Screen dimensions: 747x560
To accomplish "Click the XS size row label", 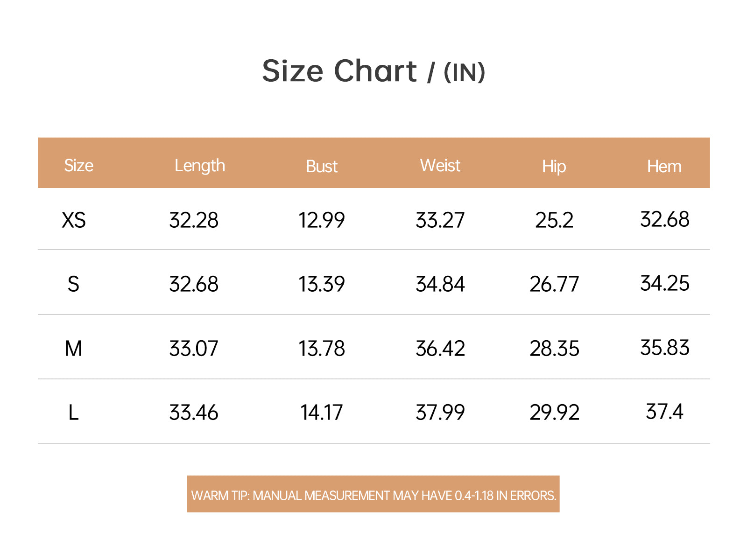I will (74, 220).
